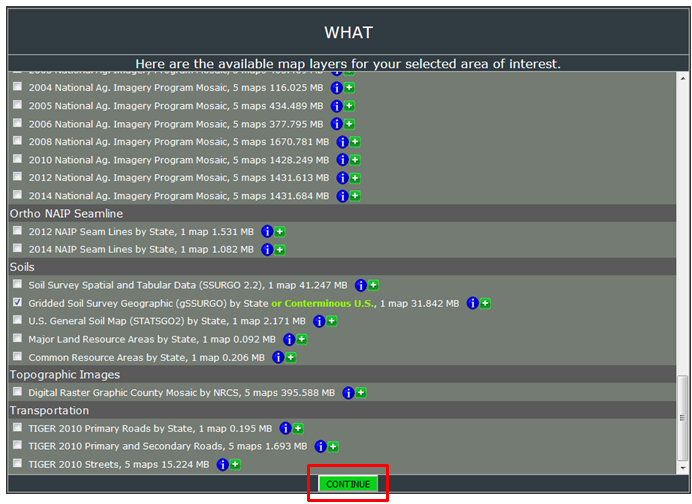Open info for gSSURGO gridded soil layer
The height and width of the screenshot is (504, 692).
point(472,304)
